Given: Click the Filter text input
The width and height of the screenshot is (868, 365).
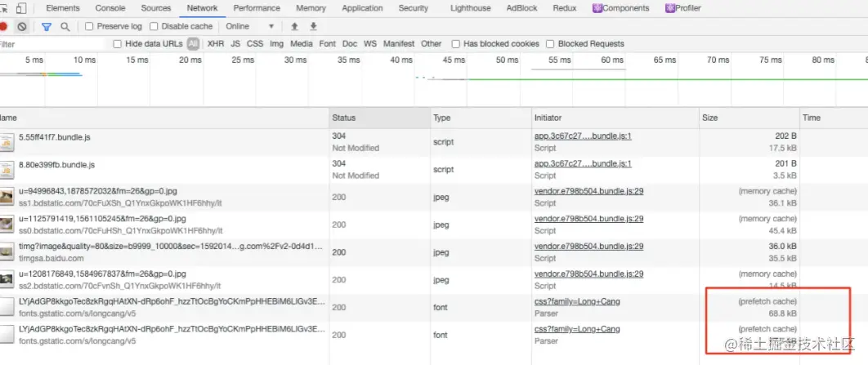Looking at the screenshot, I should click(54, 44).
